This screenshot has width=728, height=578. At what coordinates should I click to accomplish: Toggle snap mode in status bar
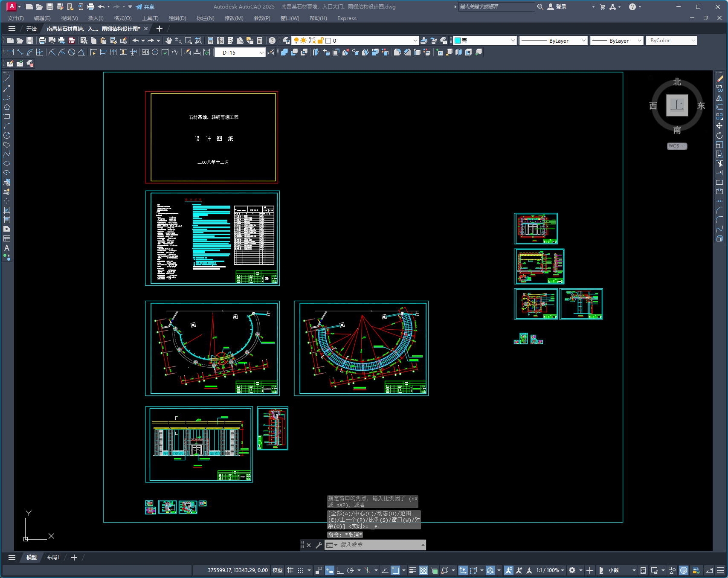(x=301, y=570)
